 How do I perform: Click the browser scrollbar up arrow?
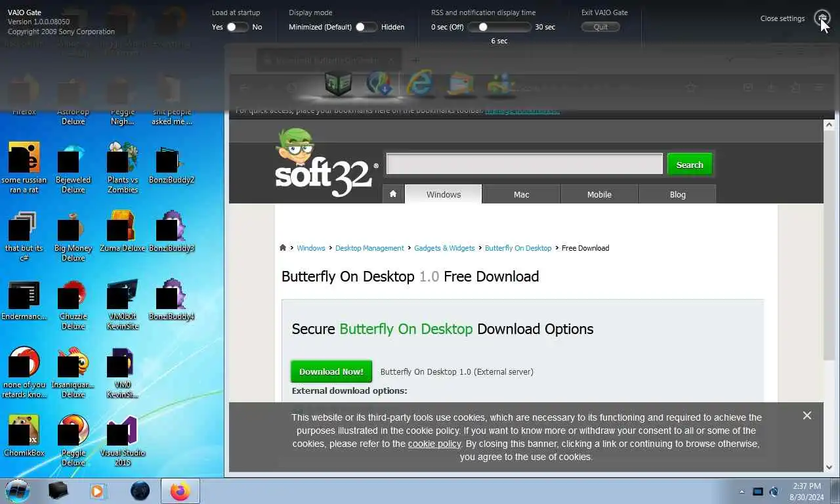pos(829,125)
